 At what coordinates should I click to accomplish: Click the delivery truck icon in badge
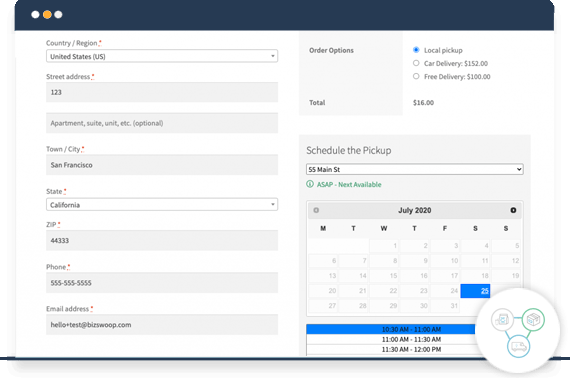pyautogui.click(x=518, y=346)
